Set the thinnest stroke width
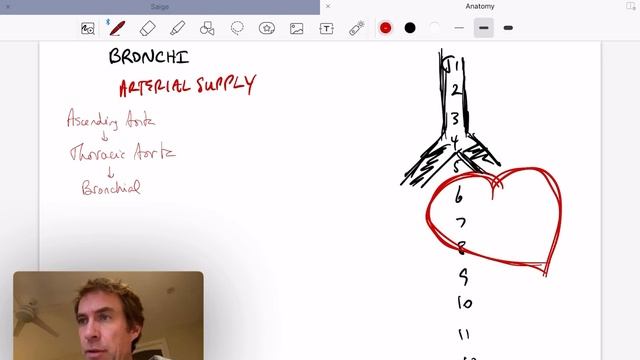Image resolution: width=640 pixels, height=360 pixels. pyautogui.click(x=459, y=28)
